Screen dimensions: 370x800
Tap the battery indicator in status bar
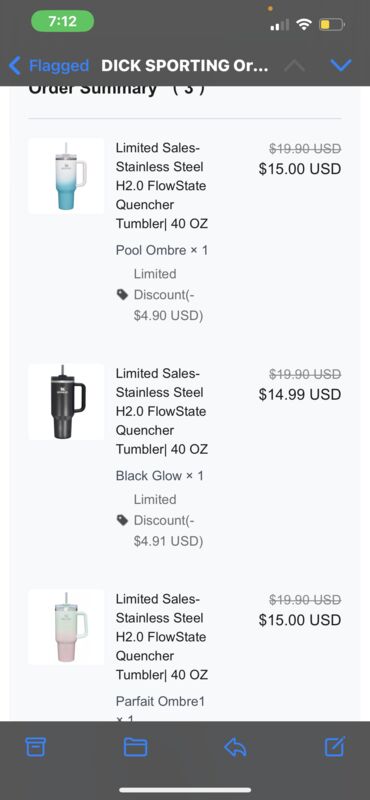point(332,24)
